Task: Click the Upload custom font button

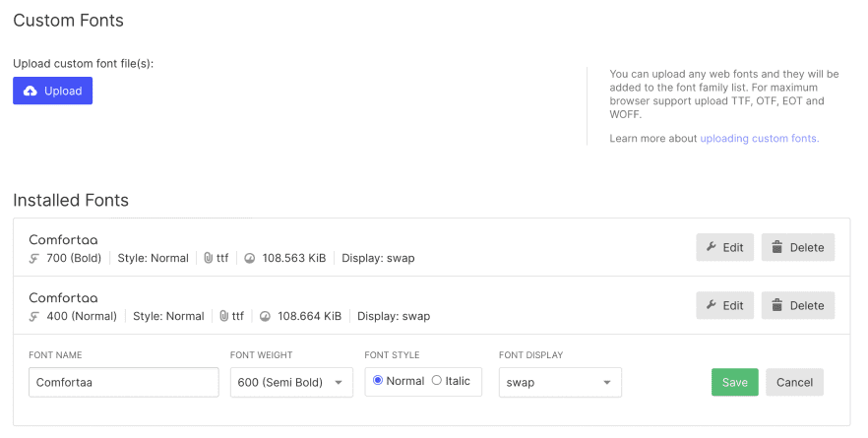Action: (x=52, y=91)
